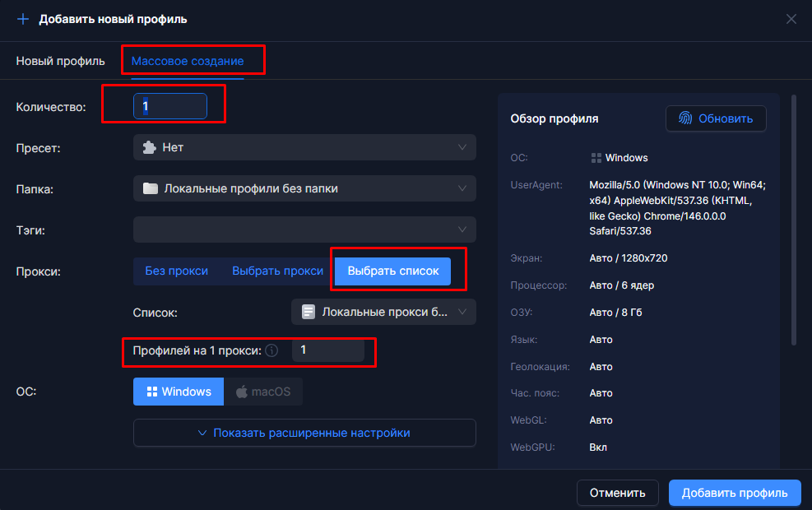812x510 pixels.
Task: Select the Выбрать прокси option
Action: tap(277, 271)
